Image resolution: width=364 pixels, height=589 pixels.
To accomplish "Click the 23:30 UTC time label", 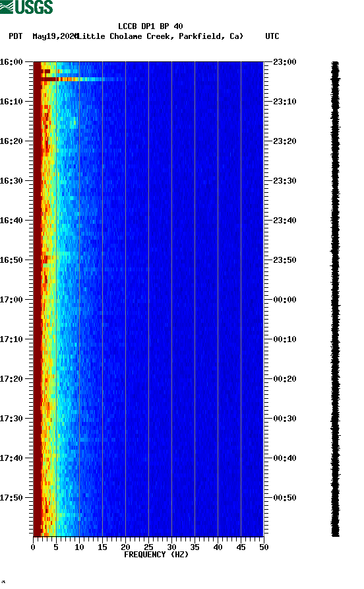I will (285, 181).
